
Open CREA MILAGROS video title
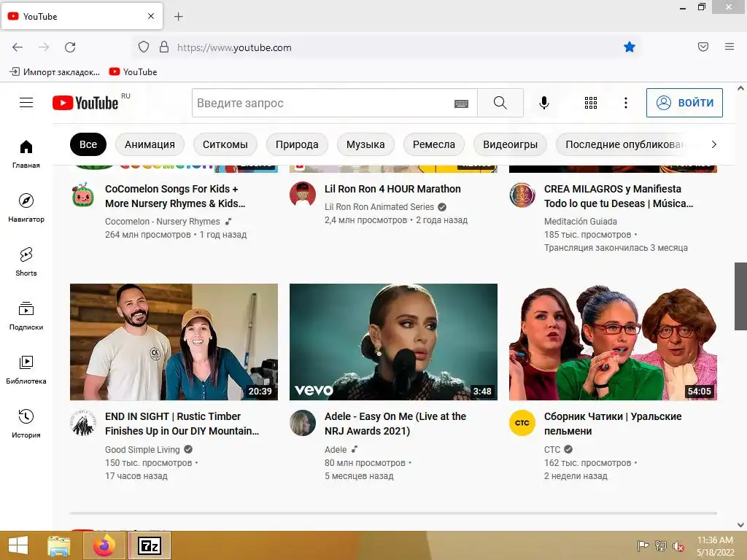point(619,196)
